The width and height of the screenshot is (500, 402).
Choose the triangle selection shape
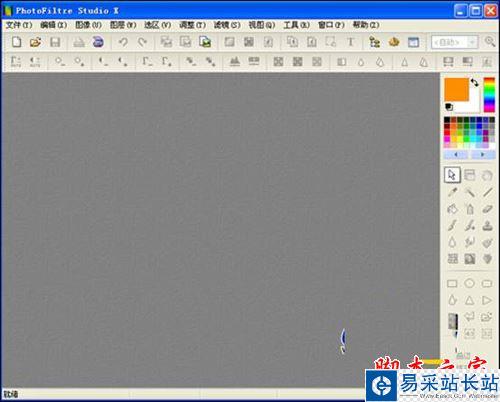click(x=470, y=300)
